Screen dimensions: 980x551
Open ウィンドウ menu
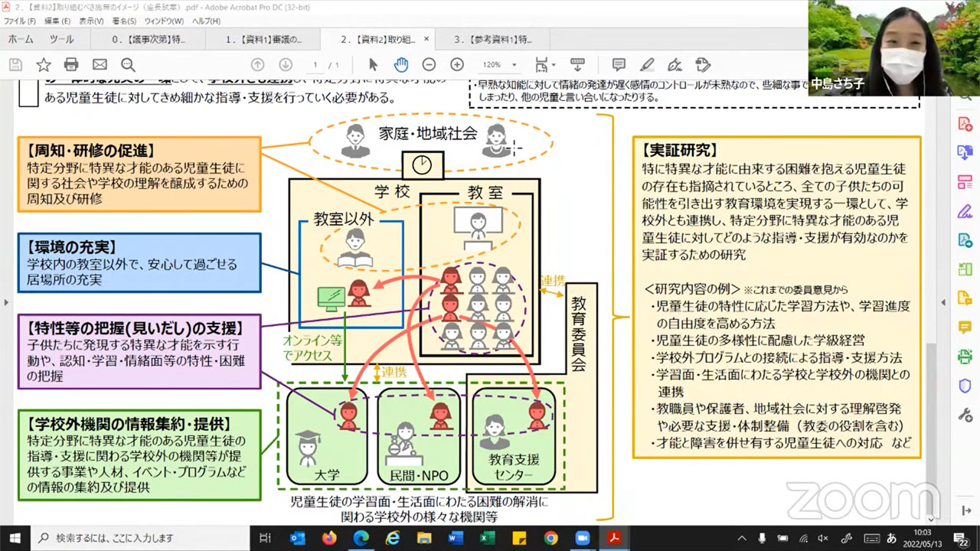point(164,21)
